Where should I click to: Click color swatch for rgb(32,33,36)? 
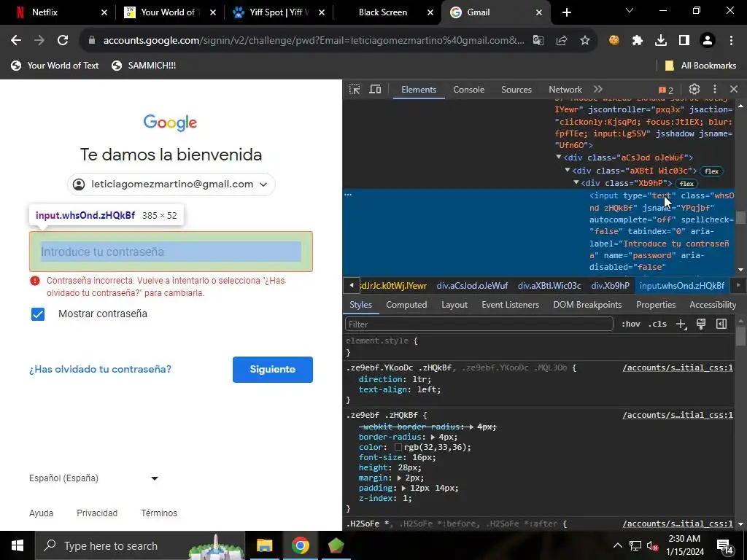[398, 447]
